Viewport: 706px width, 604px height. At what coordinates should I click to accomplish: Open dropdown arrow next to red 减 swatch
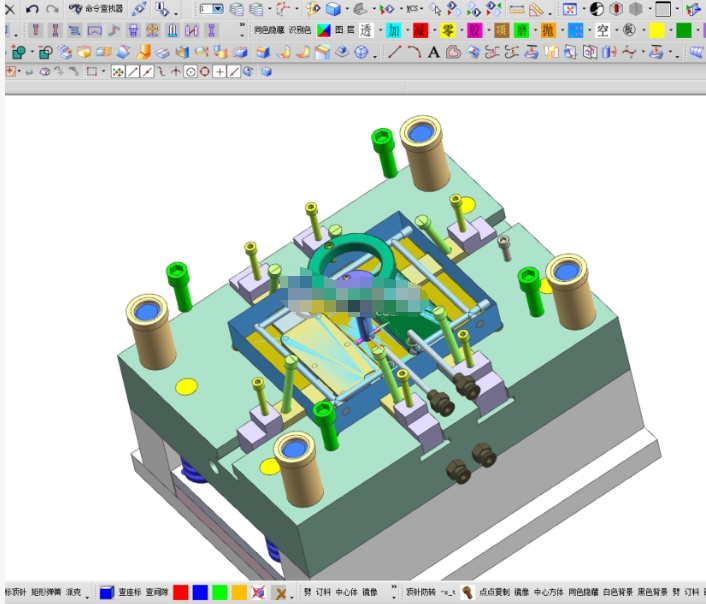pos(434,31)
